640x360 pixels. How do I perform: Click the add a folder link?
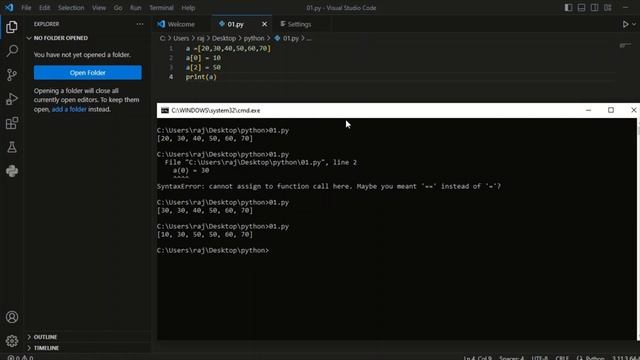tap(69, 109)
